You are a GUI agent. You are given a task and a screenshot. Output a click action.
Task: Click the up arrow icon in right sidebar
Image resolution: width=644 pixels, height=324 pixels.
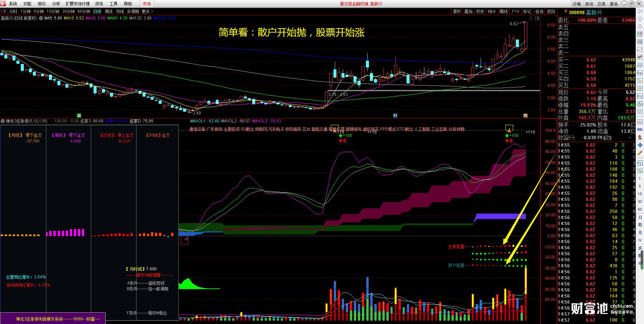640,19
